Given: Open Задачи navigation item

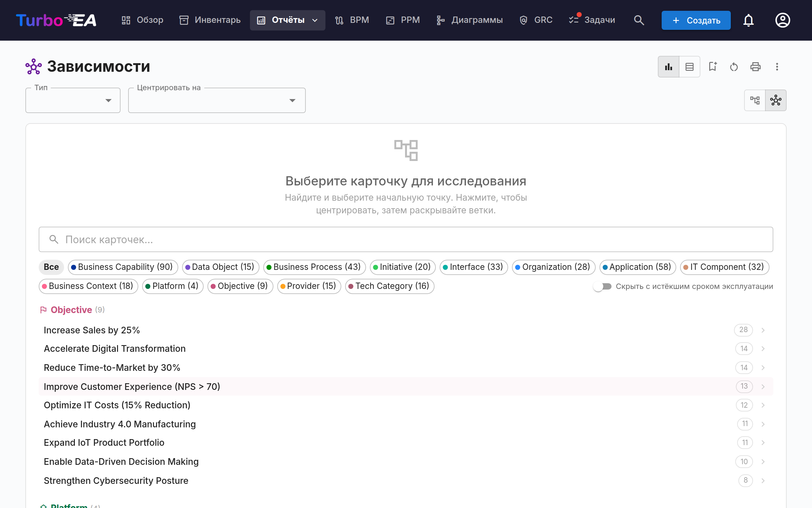Looking at the screenshot, I should (592, 20).
